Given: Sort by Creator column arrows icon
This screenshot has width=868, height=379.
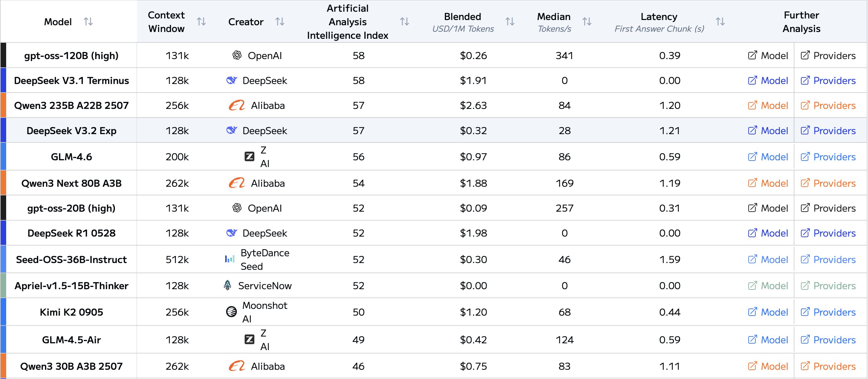Looking at the screenshot, I should click(280, 22).
